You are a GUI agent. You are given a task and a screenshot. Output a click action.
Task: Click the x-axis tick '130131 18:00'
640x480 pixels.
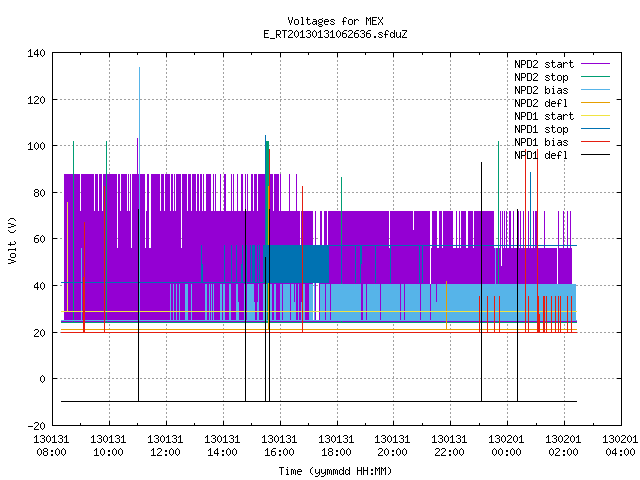tap(336, 446)
